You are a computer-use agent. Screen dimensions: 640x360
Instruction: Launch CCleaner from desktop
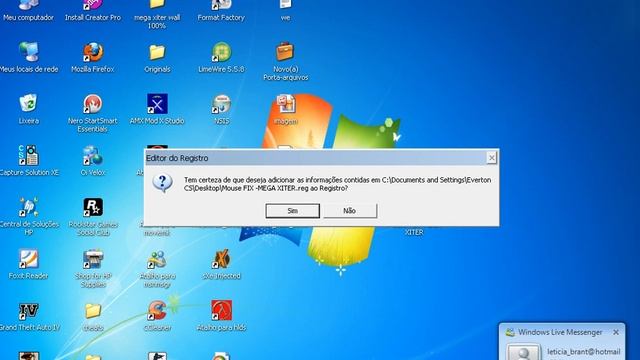tap(157, 316)
